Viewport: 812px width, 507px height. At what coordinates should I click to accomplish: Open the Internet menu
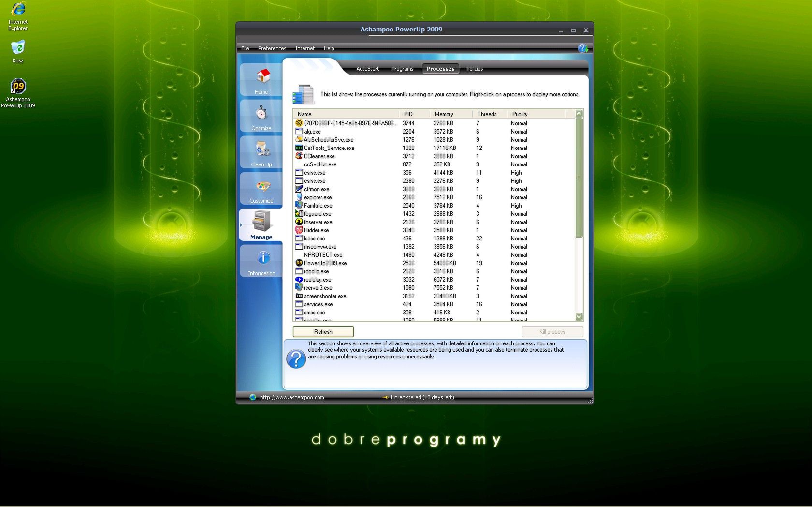(x=305, y=48)
